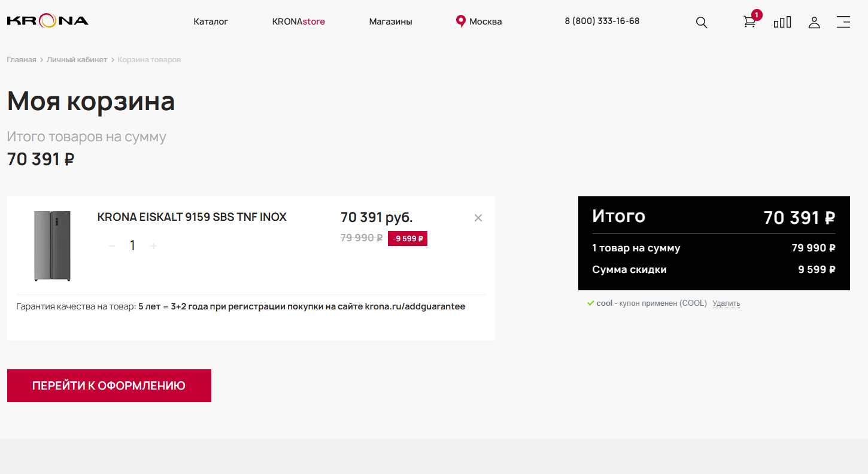Increase item quantity with plus

coord(154,246)
